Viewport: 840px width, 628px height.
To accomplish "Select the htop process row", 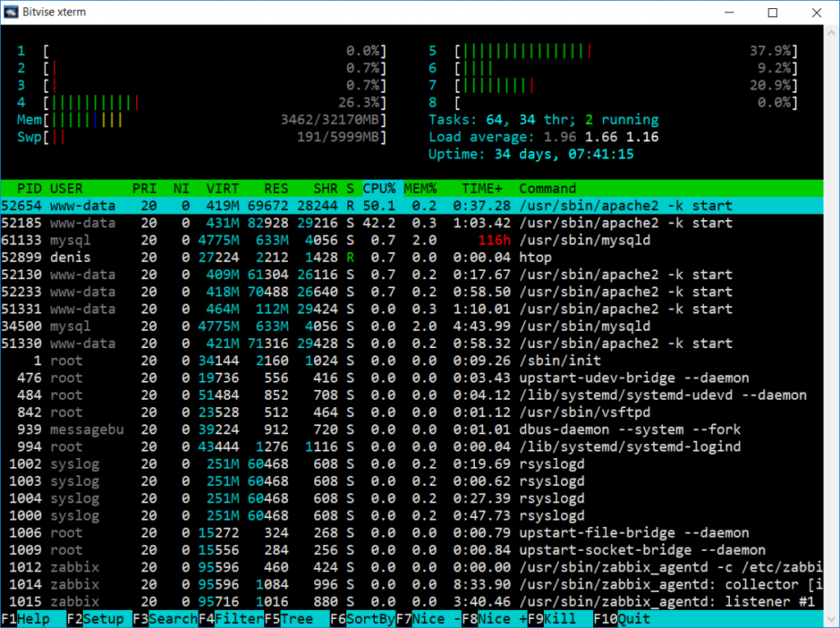I will [412, 257].
